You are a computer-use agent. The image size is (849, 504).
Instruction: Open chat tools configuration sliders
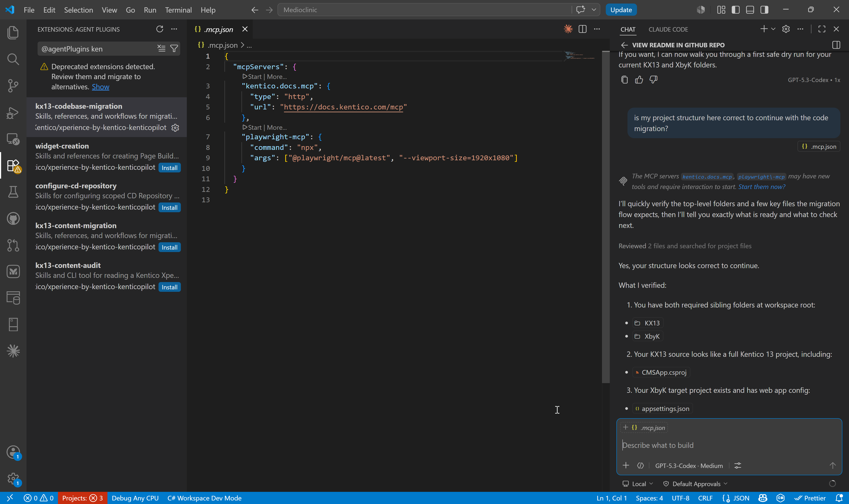pos(738,465)
